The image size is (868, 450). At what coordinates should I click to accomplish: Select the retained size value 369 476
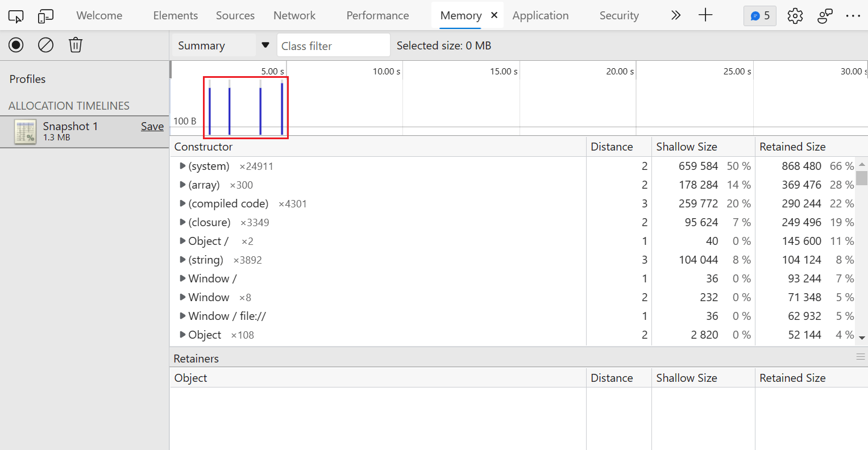[801, 185]
